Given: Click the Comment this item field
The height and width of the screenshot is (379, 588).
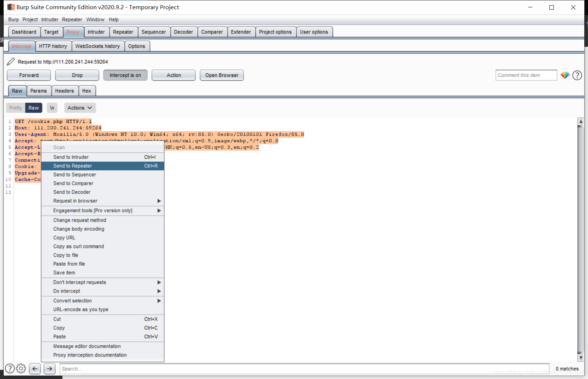Looking at the screenshot, I should click(x=526, y=75).
